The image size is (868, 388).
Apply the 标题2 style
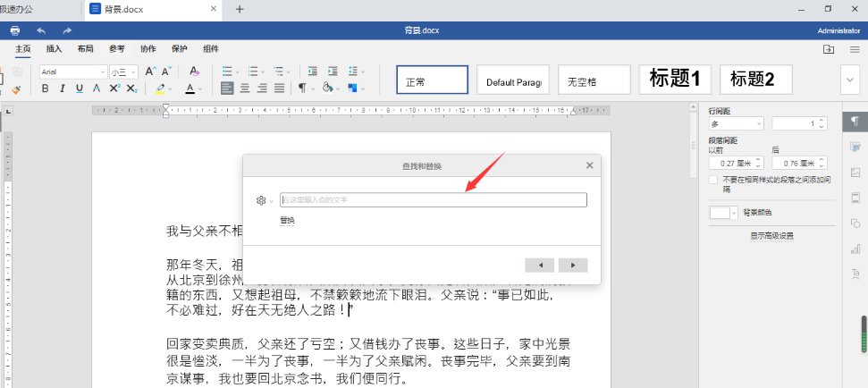click(756, 80)
